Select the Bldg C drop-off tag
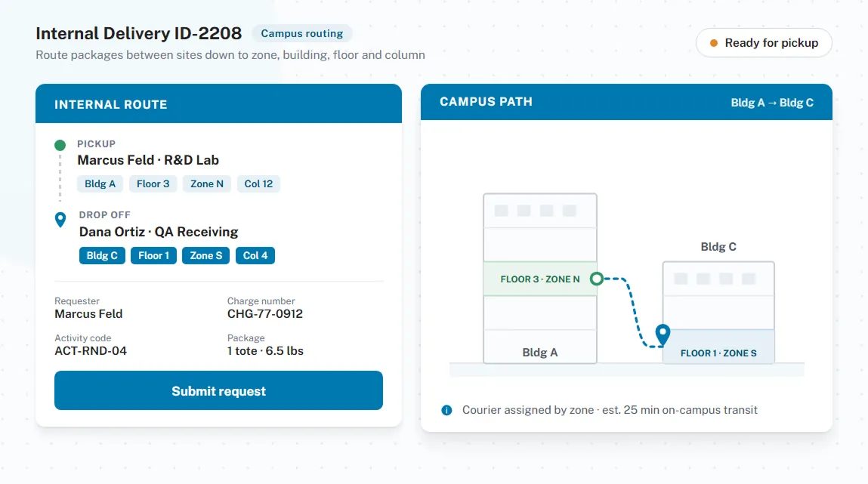The height and width of the screenshot is (484, 868). 102,255
